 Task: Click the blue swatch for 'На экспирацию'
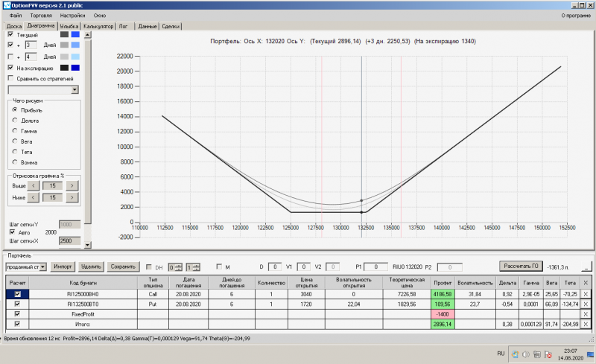pyautogui.click(x=75, y=68)
